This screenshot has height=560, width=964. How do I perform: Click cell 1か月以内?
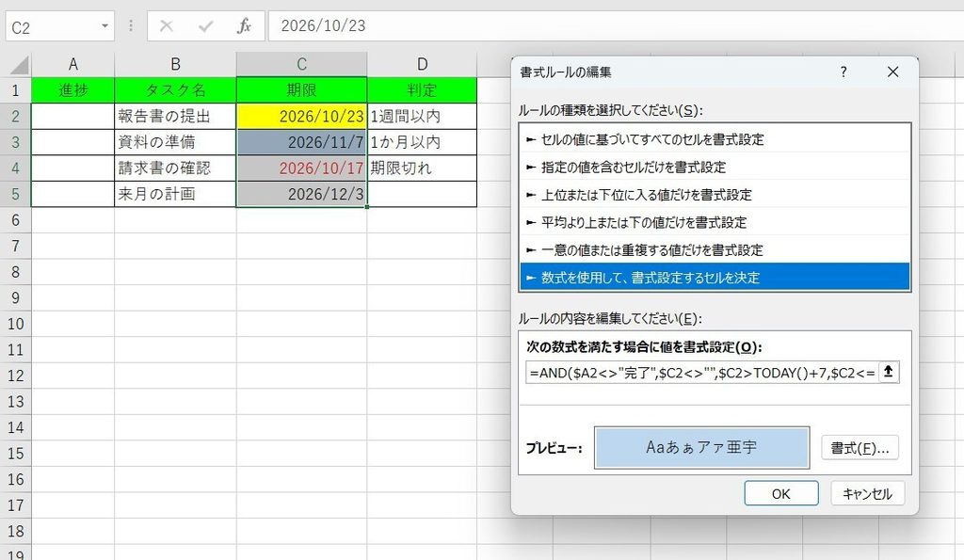(x=422, y=142)
